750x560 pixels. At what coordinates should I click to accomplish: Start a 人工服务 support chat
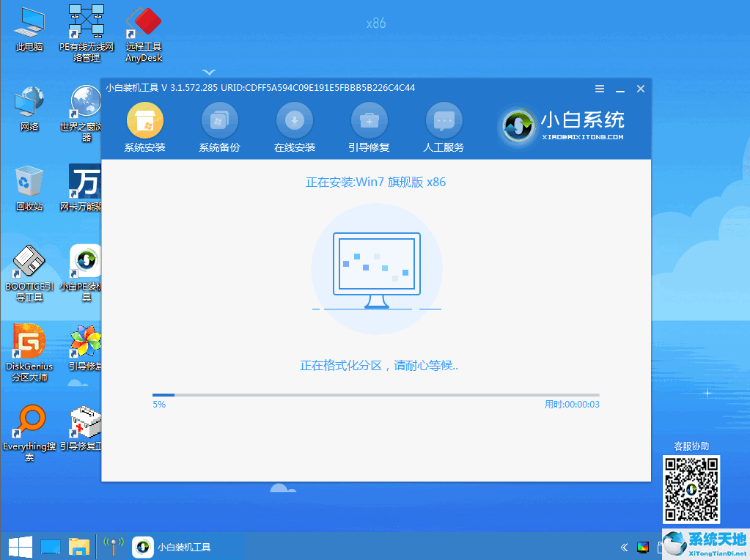pyautogui.click(x=444, y=126)
